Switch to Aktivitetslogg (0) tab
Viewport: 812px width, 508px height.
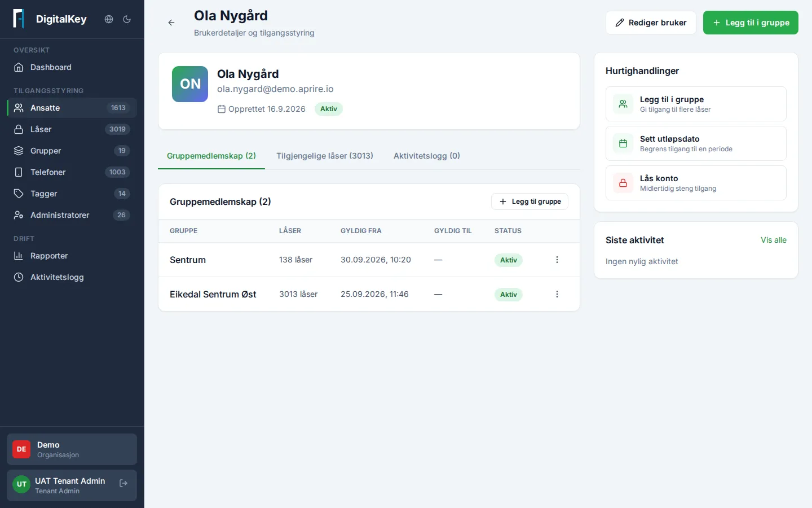tap(427, 156)
